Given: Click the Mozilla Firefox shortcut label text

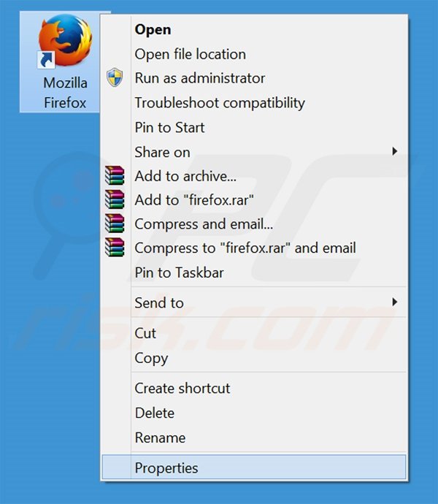Looking at the screenshot, I should click(65, 93).
